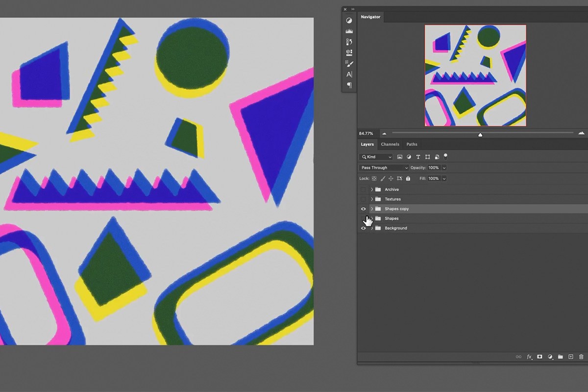Add a layer mask
The height and width of the screenshot is (392, 588).
[x=539, y=357]
